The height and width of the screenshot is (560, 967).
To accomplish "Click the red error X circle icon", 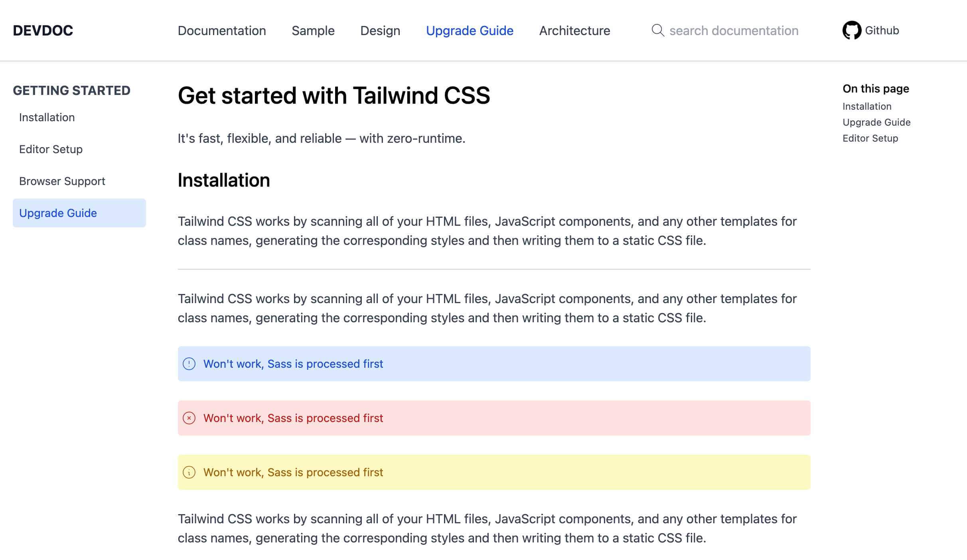I will coord(189,418).
